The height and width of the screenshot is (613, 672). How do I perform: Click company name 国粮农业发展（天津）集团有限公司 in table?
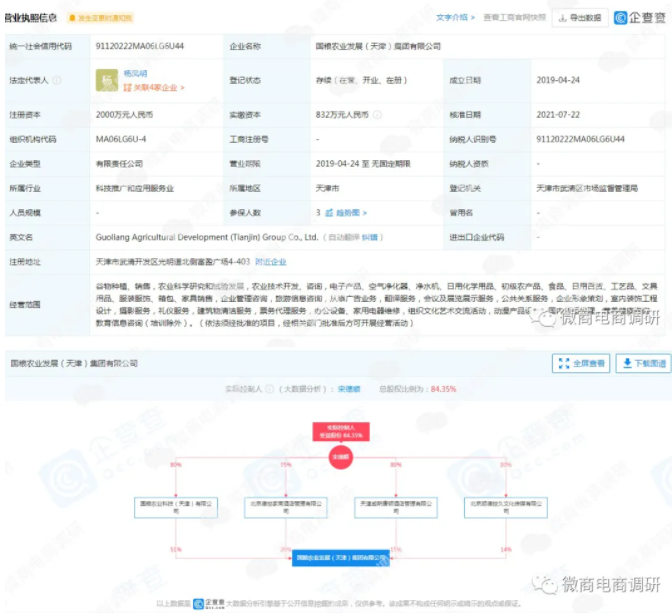pos(378,46)
